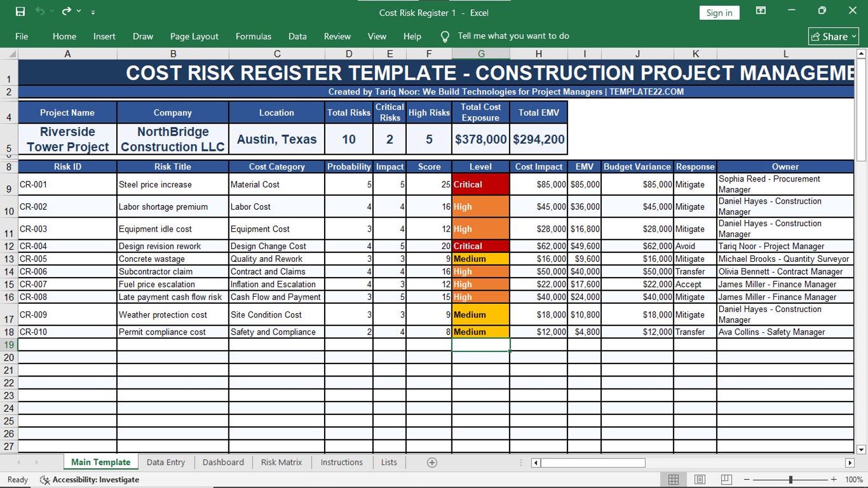868x488 pixels.
Task: Select column L header
Action: pyautogui.click(x=785, y=54)
